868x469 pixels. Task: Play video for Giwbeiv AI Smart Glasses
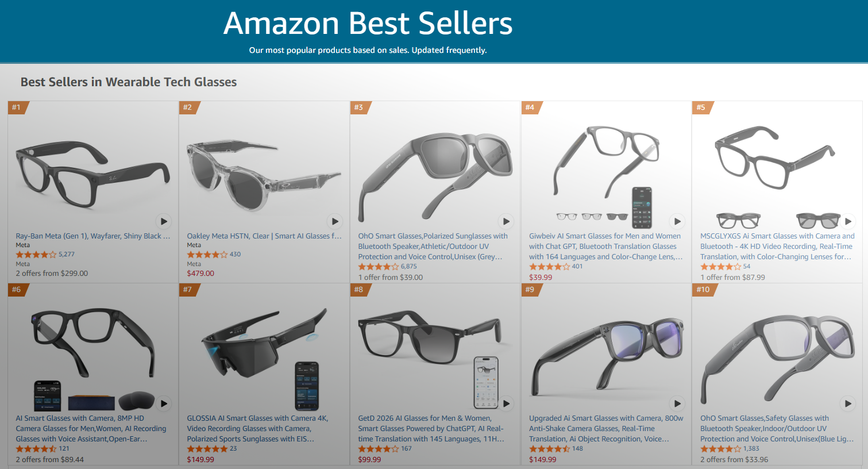[x=677, y=221]
